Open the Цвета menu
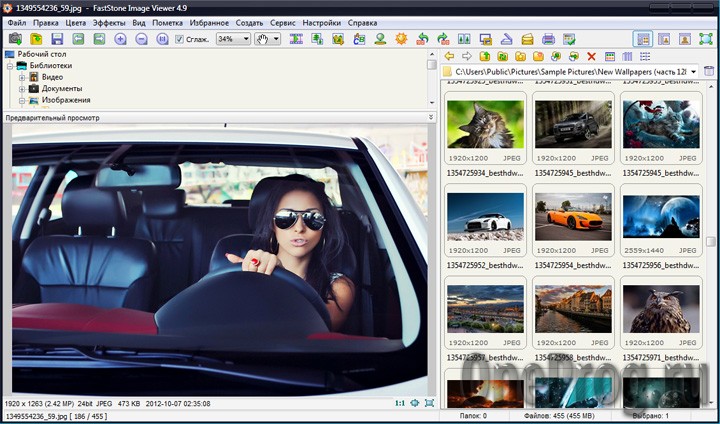This screenshot has width=720, height=424. 75,23
